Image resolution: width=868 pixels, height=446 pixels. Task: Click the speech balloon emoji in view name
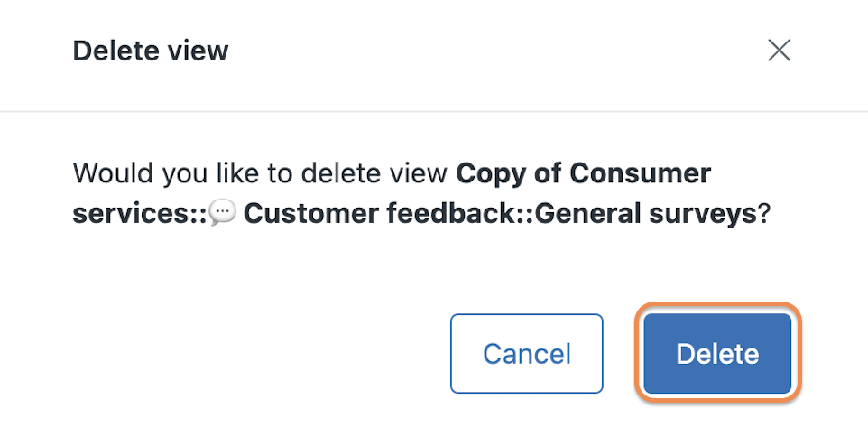(x=223, y=212)
